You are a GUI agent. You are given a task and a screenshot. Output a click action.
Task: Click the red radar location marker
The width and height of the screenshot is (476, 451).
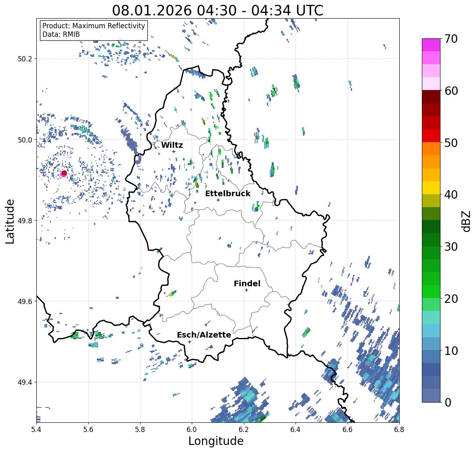coord(64,173)
